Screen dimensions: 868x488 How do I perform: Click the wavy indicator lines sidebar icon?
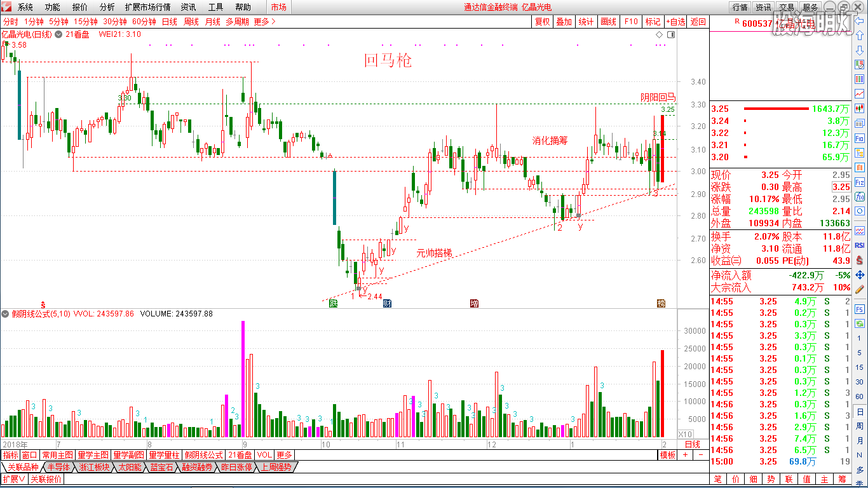860,230
